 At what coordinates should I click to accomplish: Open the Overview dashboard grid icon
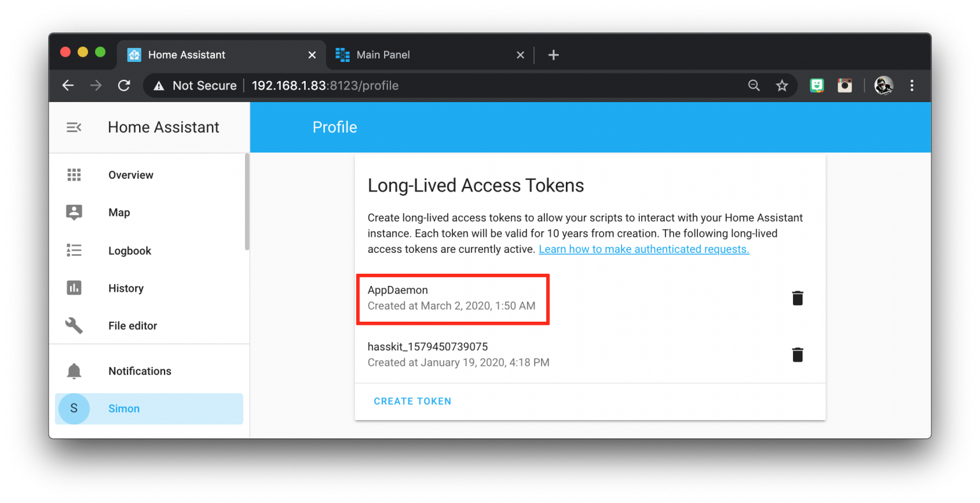coord(74,174)
